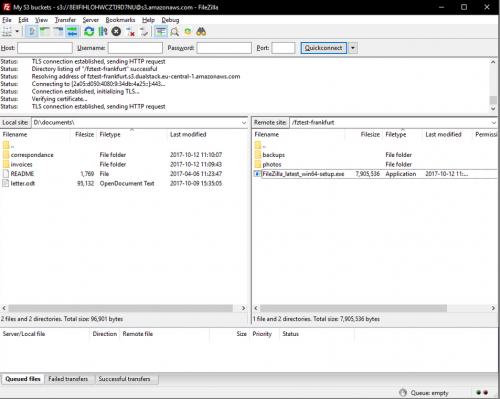Expand the Local site path dropdown
The width and height of the screenshot is (500, 399).
tap(244, 123)
